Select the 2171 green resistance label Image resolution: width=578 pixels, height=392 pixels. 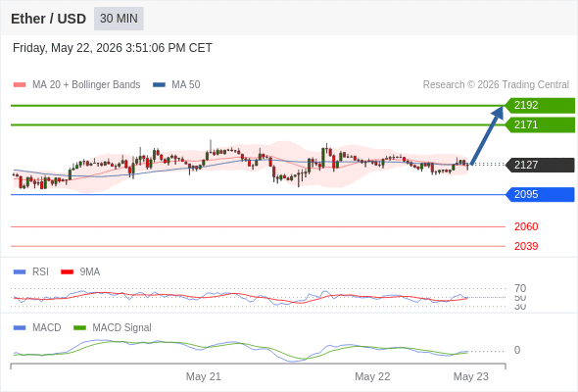pos(540,125)
